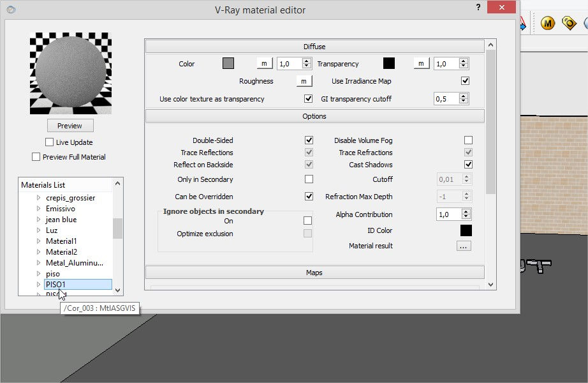Open the Transparency color swatch
Screen dimensions: 588x383
coord(389,63)
